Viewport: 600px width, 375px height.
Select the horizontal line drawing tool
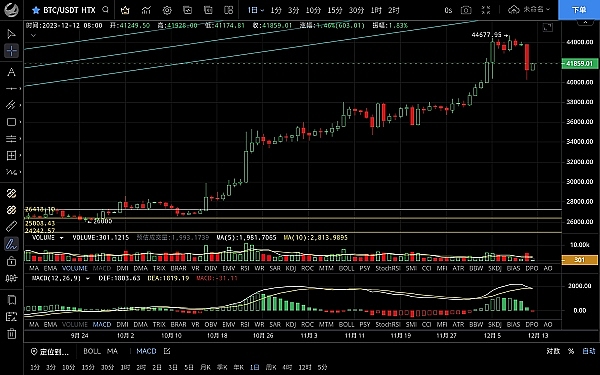pyautogui.click(x=11, y=89)
